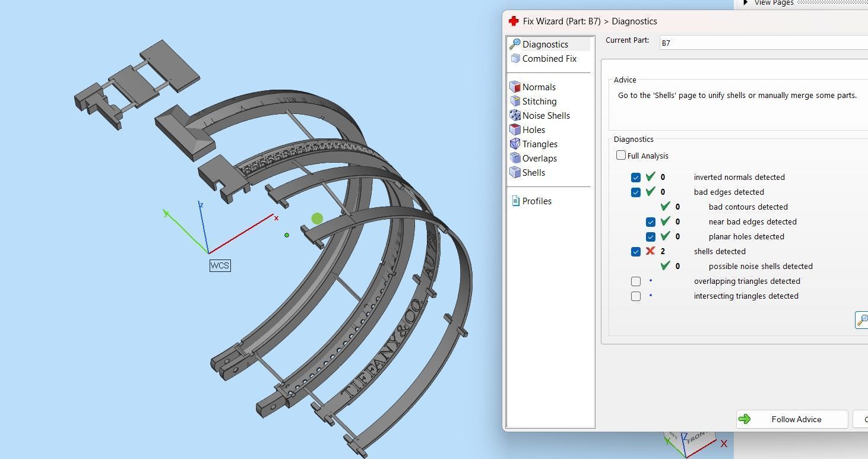Click green check beside possible noise shells
The image size is (868, 459).
665,265
